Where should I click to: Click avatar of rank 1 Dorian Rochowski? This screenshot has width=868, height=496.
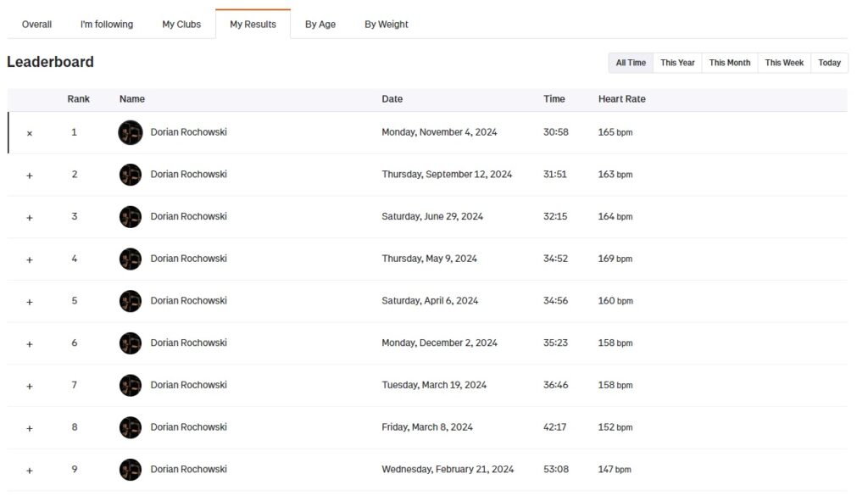[x=130, y=132]
